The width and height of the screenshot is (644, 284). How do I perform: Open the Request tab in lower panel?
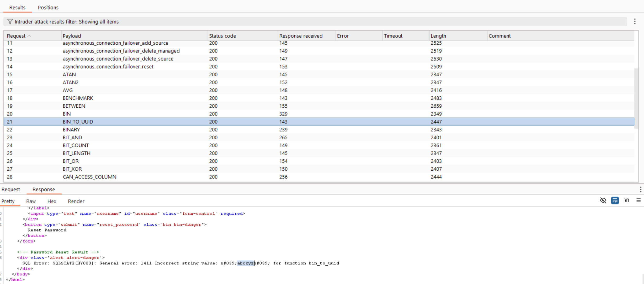click(x=11, y=189)
